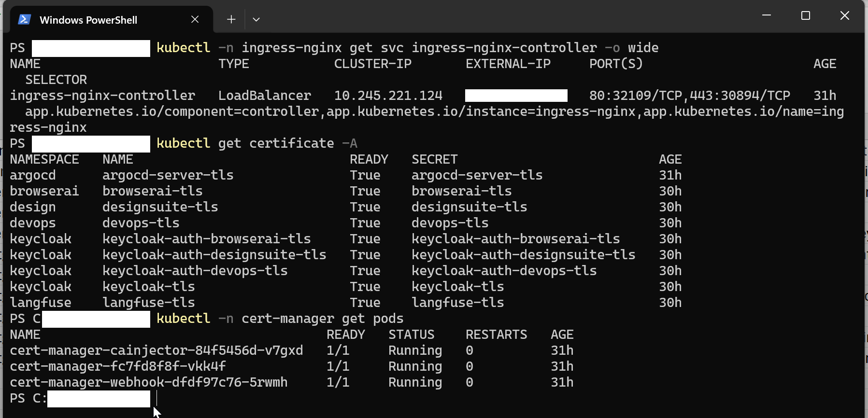Expand the new tab profile dropdown
Viewport: 868px width, 418px height.
256,19
